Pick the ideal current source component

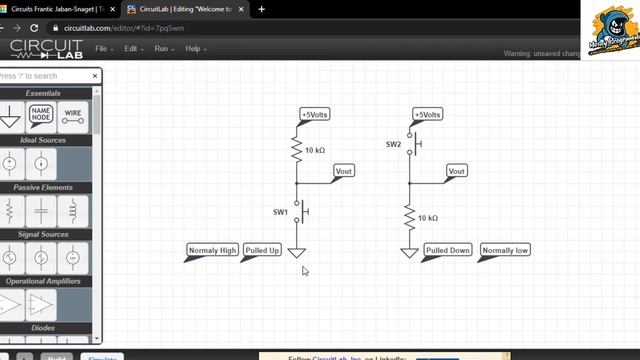(41, 164)
